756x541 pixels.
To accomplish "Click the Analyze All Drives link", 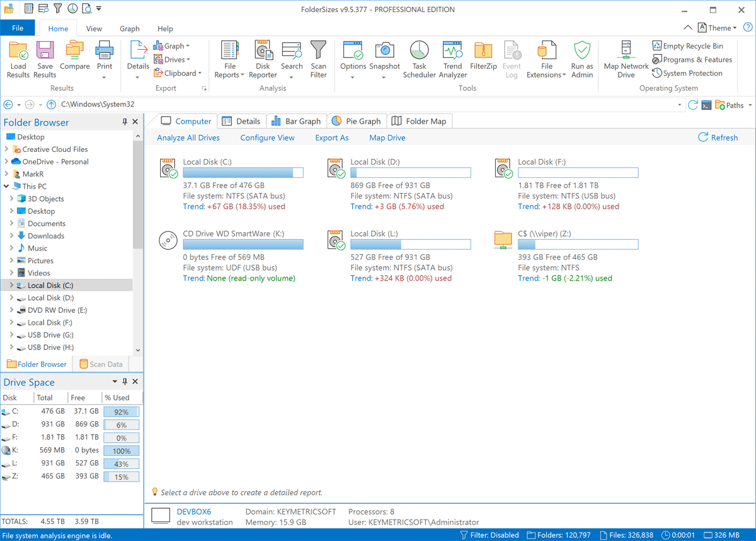I will [x=188, y=137].
